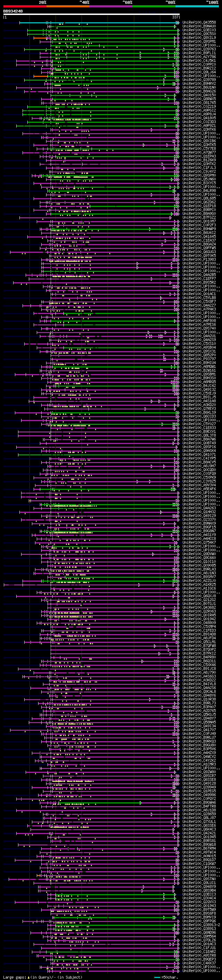Click hit label UniRef100_C3Y8Z5

[199, 481]
